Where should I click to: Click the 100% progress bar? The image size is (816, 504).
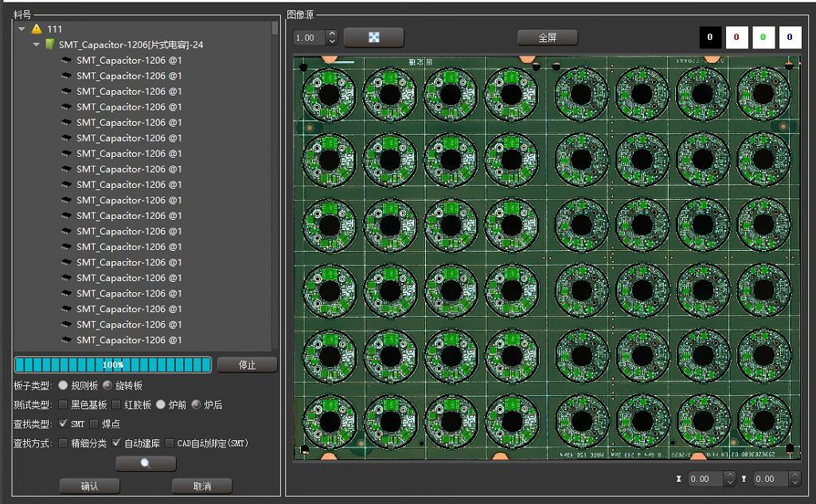tap(113, 365)
